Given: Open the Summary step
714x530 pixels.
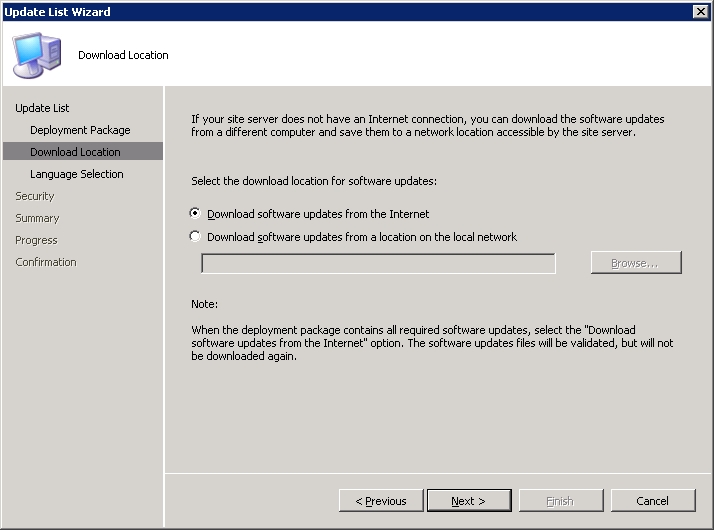Looking at the screenshot, I should pyautogui.click(x=37, y=218).
